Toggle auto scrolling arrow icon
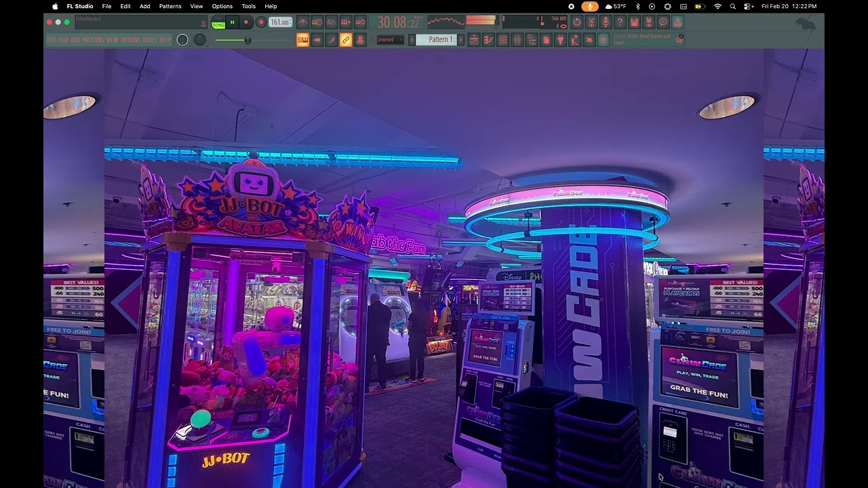 317,39
